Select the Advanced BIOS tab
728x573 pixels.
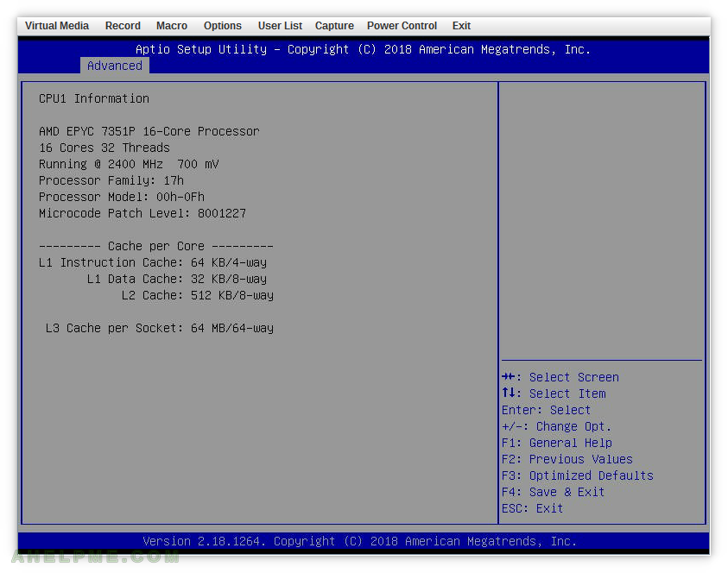tap(115, 66)
